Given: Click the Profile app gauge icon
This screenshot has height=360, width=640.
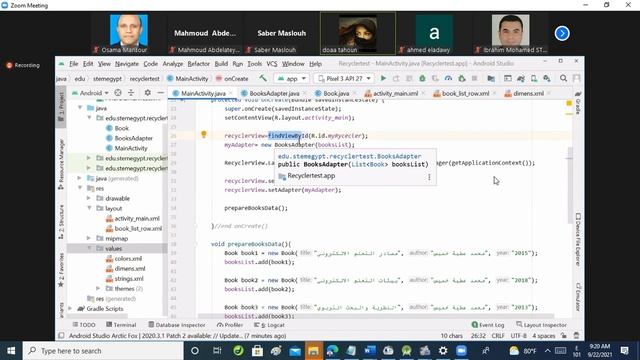Looking at the screenshot, I should tap(449, 78).
